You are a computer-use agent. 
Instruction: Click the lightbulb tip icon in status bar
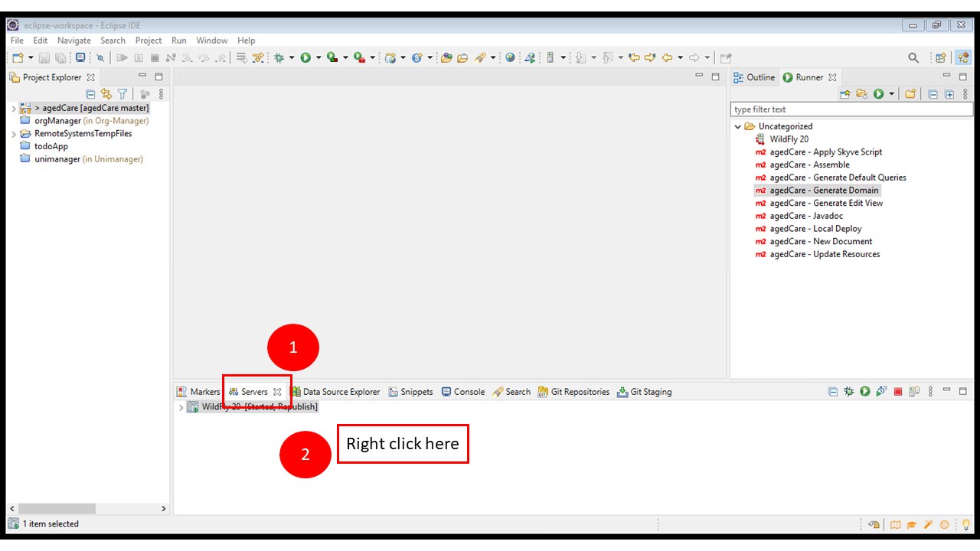pyautogui.click(x=966, y=524)
